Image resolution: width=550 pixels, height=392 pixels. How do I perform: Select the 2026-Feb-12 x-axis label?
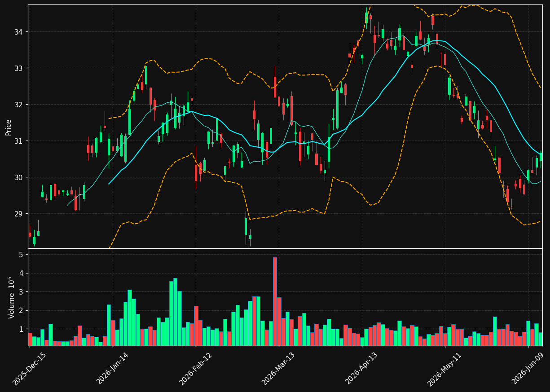point(195,369)
